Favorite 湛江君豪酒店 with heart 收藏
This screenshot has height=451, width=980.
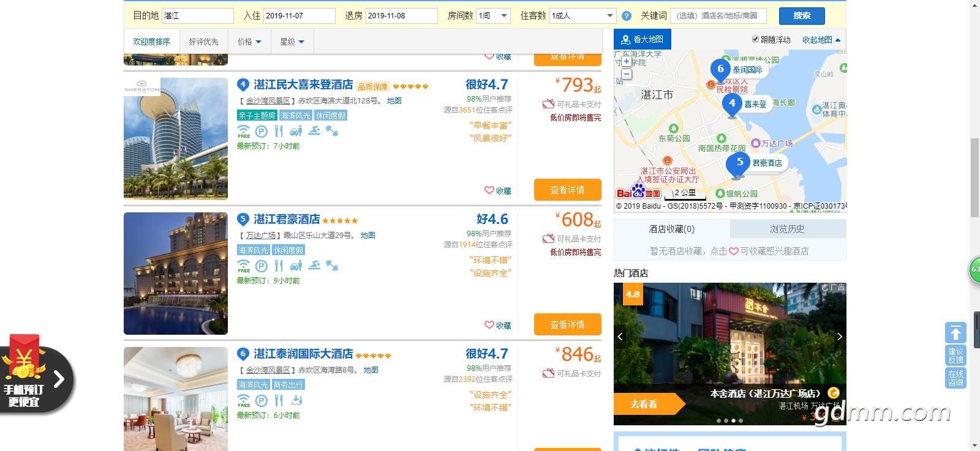point(498,325)
